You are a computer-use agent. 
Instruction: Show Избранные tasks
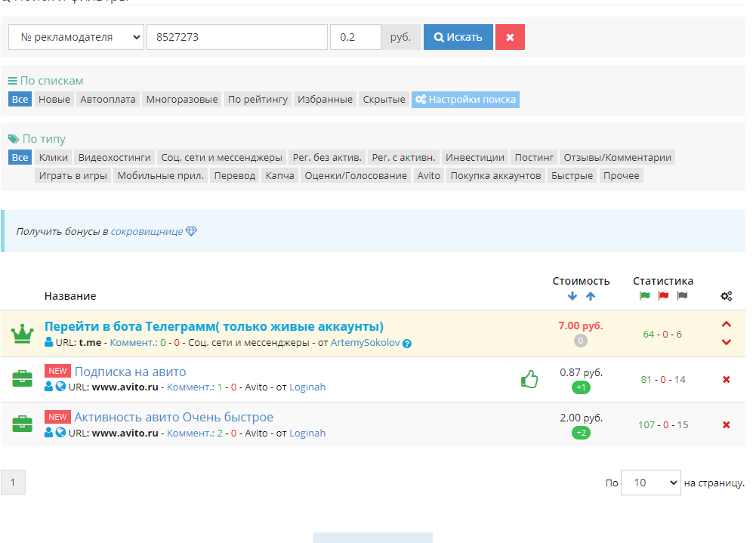click(x=325, y=100)
